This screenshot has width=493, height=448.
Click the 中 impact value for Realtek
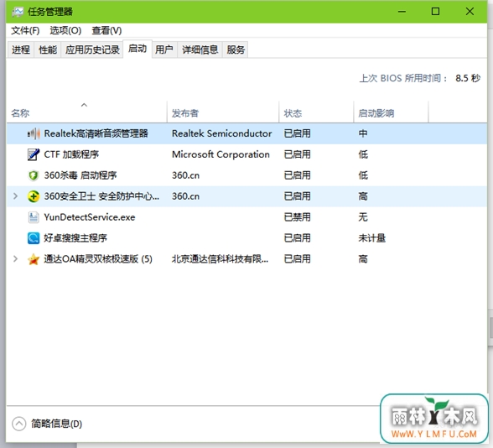363,133
